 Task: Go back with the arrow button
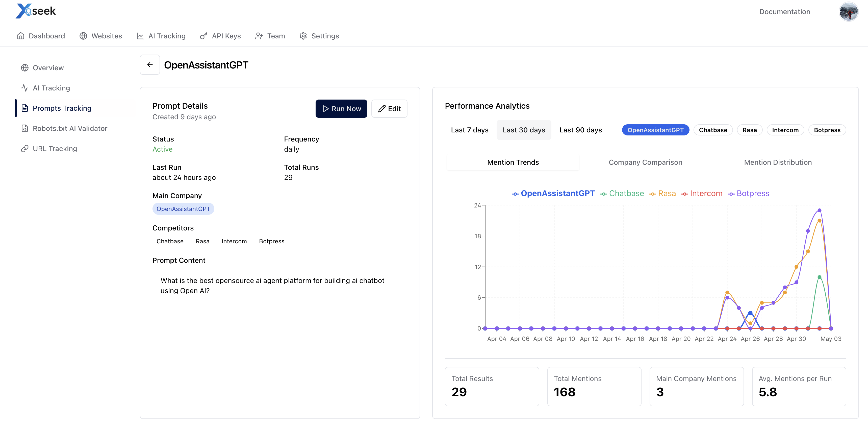(x=150, y=65)
